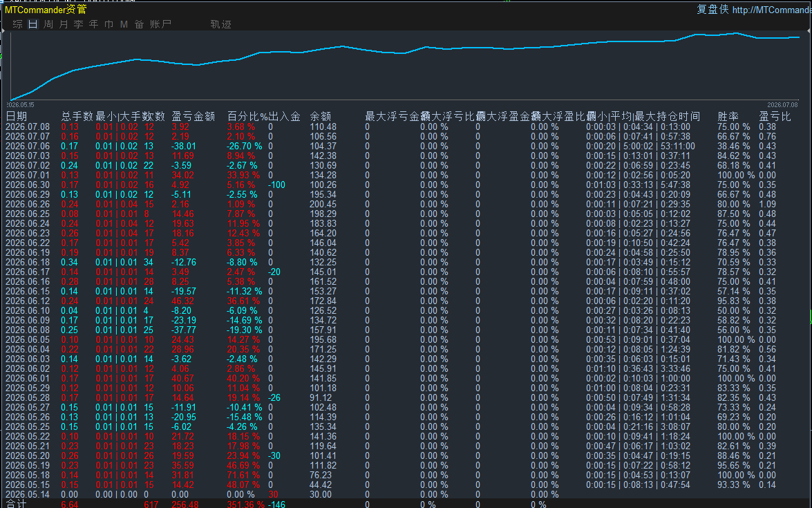The width and height of the screenshot is (812, 508).
Task: Click the small arrow at chart's left edge
Action: pos(3,32)
